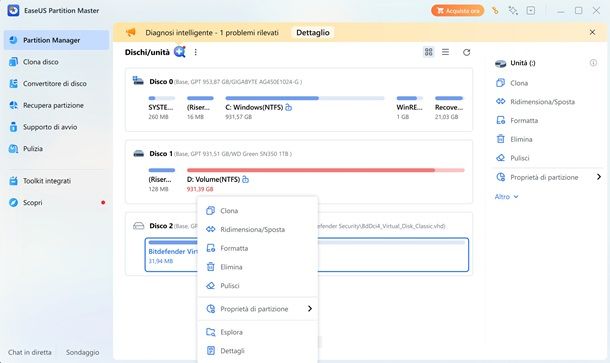Select the 128 MB reserved partition on Disco 1

click(161, 180)
